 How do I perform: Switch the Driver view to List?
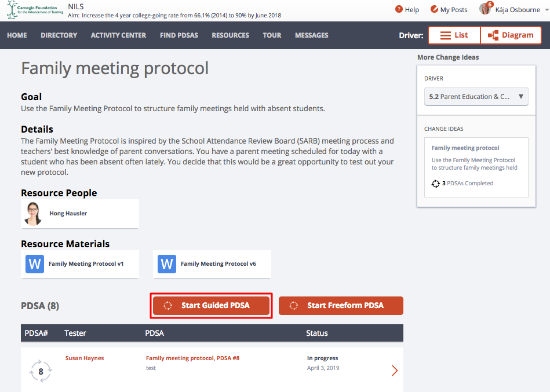coord(454,35)
